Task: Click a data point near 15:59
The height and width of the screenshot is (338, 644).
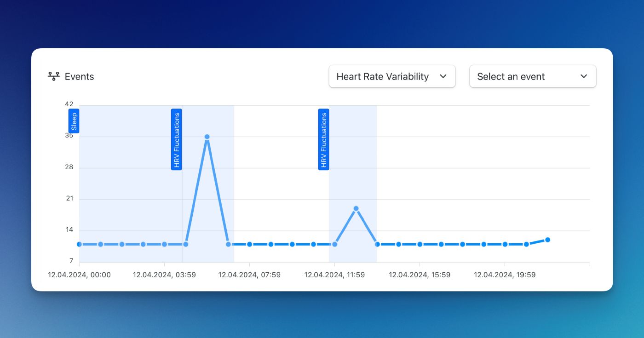Action: click(420, 244)
